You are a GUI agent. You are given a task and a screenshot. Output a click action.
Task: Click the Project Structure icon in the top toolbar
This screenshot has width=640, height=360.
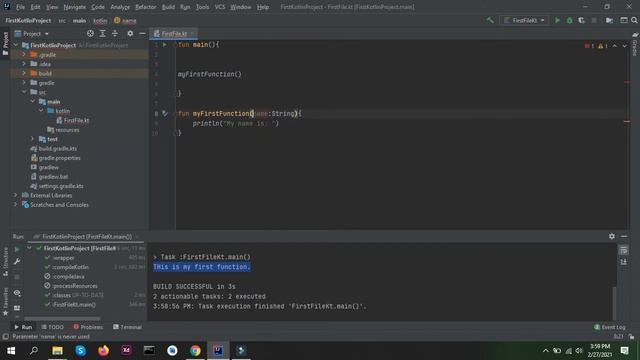[x=609, y=20]
